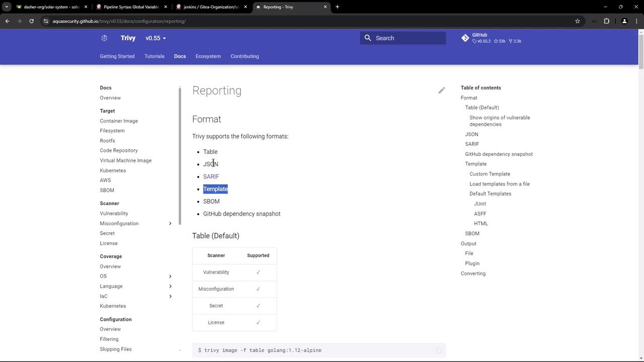
Task: Expand the Language coverage section
Action: coord(170,287)
